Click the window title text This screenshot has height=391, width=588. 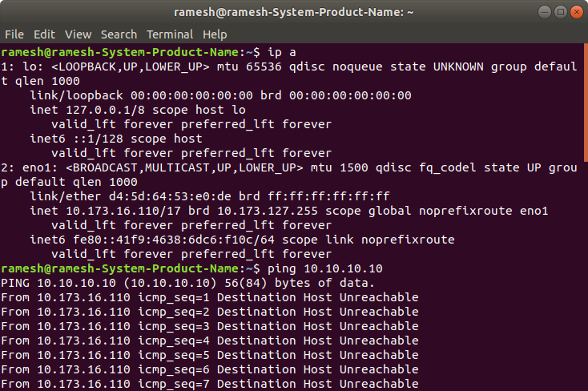pos(294,12)
